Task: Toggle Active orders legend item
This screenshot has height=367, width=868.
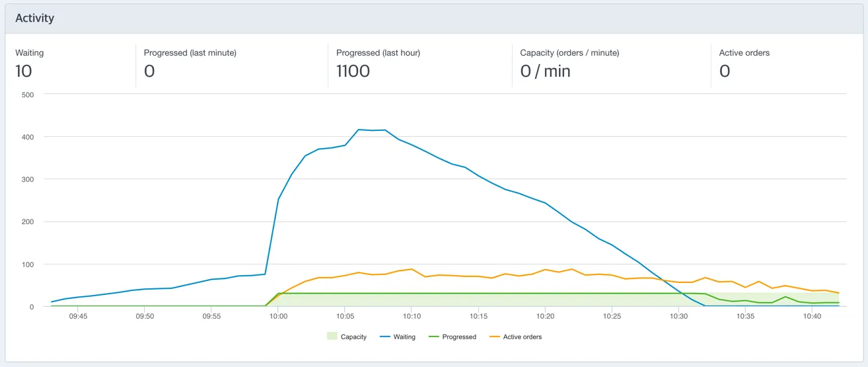Action: tap(515, 337)
